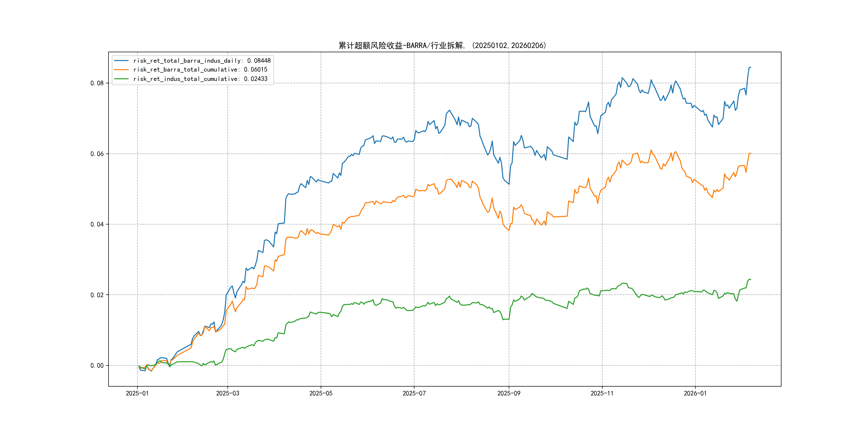Viewport: 868px width, 434px height.
Task: Click the 2025-01 x-axis tick label
Action: (x=137, y=393)
